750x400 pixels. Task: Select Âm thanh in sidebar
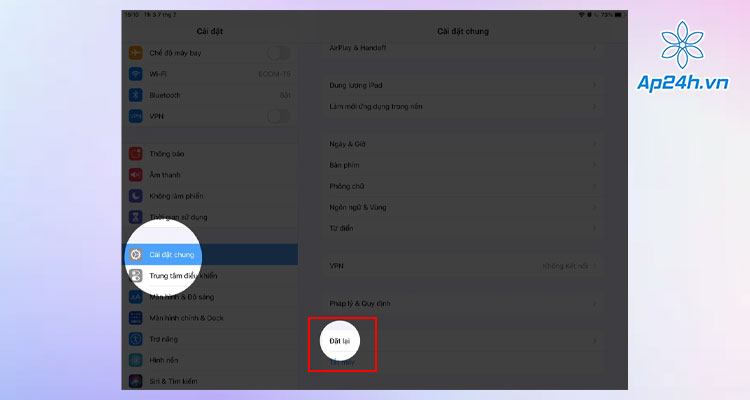(210, 175)
